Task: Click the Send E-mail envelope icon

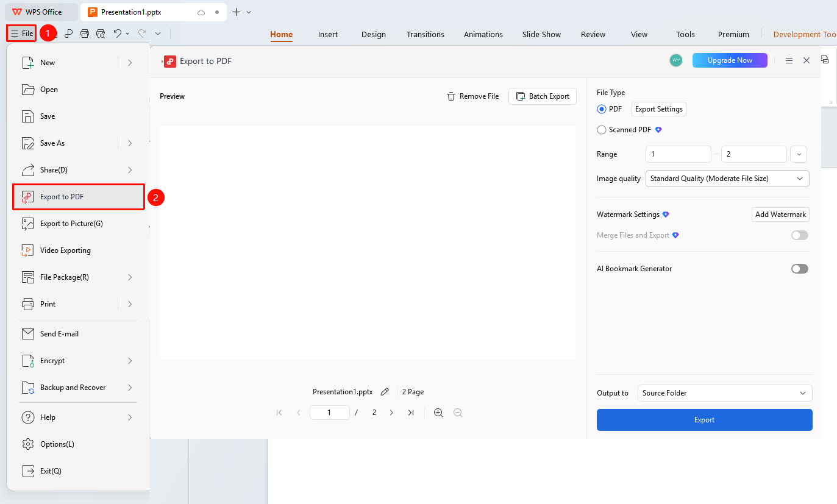Action: [x=28, y=334]
